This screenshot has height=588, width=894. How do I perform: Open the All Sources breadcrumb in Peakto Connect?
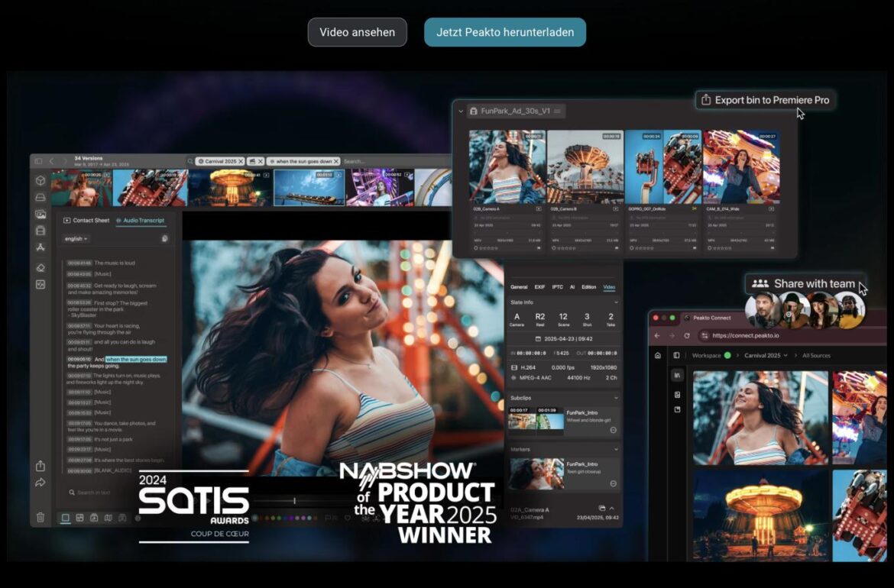click(x=816, y=356)
